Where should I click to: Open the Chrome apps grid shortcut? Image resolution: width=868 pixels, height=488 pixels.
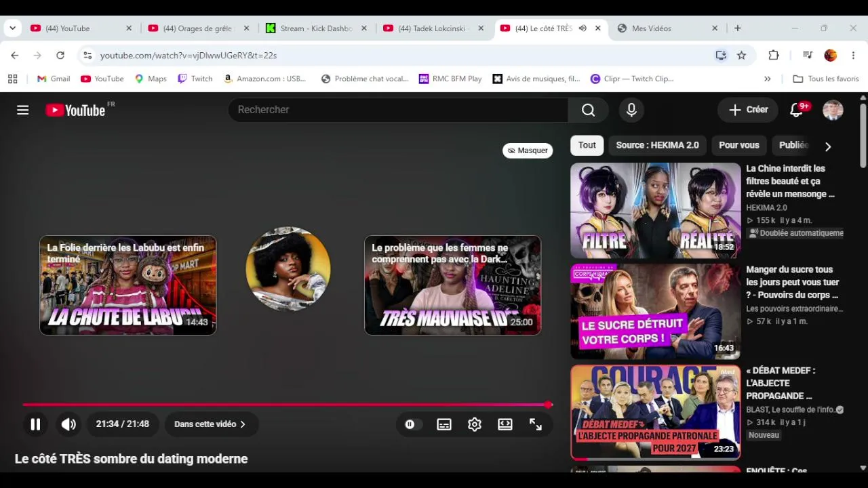pos(12,79)
